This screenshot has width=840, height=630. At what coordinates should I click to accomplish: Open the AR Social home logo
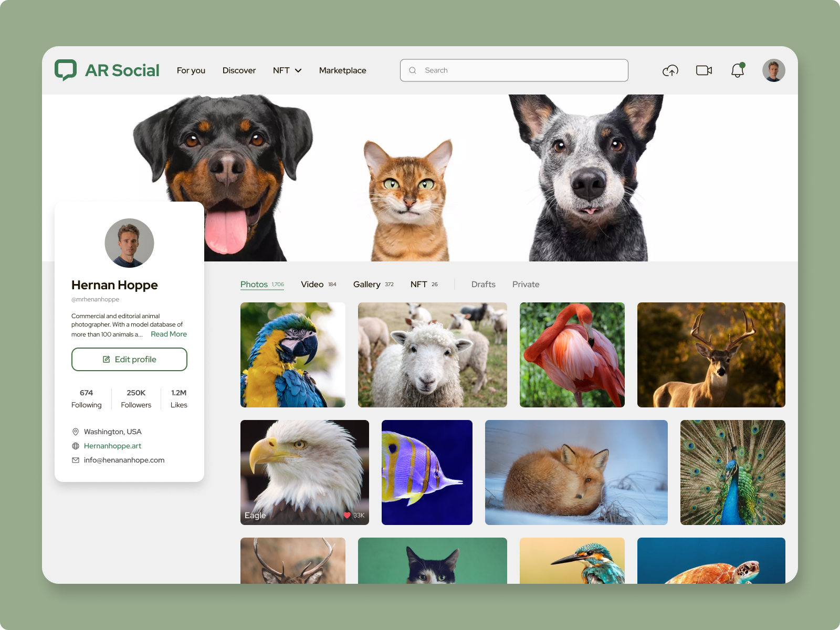tap(107, 70)
